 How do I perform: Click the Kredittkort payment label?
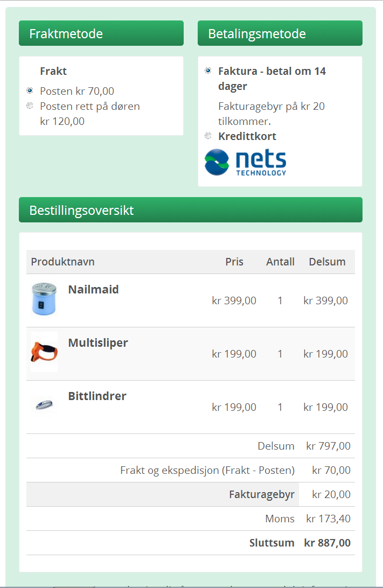click(x=247, y=136)
